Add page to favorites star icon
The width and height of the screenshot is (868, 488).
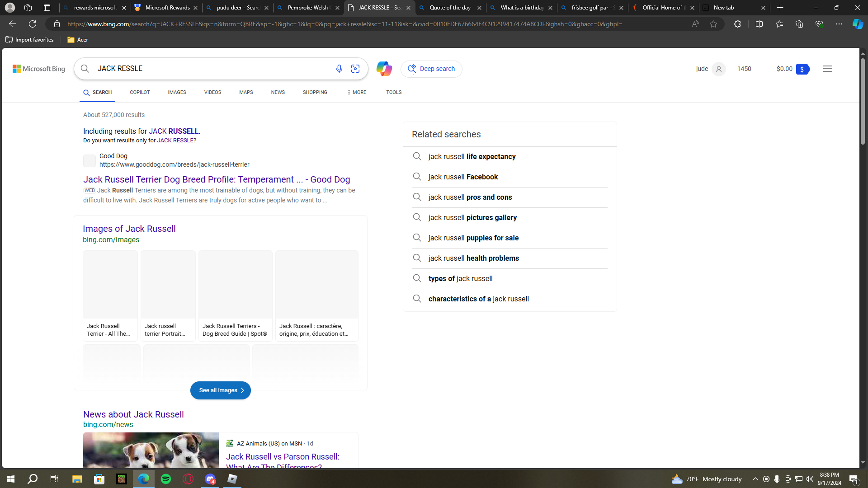point(713,24)
